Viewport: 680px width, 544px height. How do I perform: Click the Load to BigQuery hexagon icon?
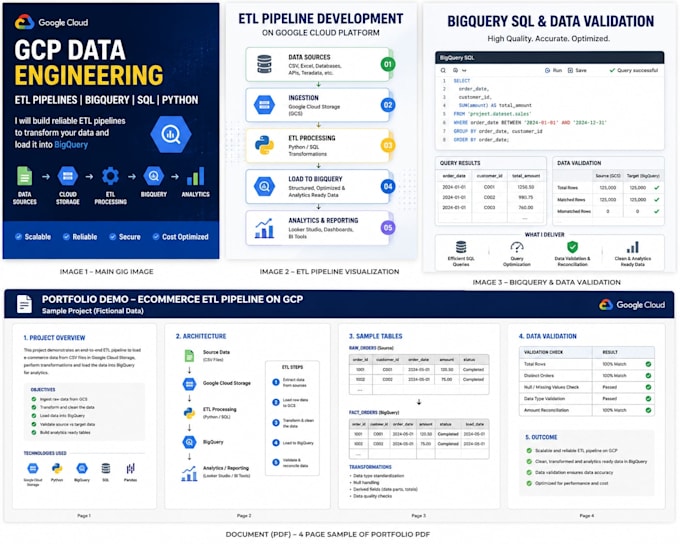pyautogui.click(x=264, y=187)
